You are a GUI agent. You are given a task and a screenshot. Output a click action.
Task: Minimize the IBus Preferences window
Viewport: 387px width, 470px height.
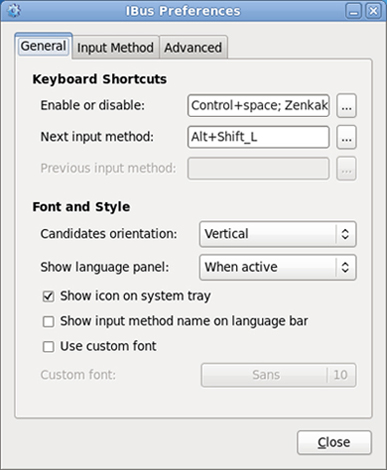[354, 11]
